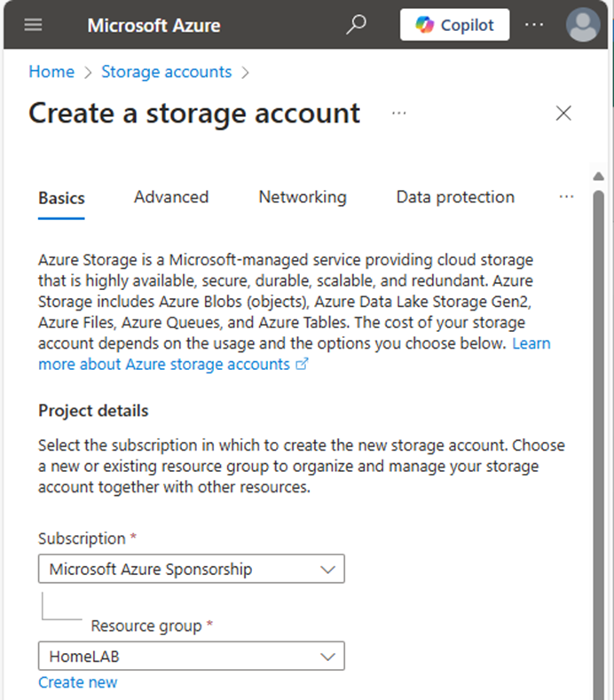Select the Basics tab

click(61, 198)
